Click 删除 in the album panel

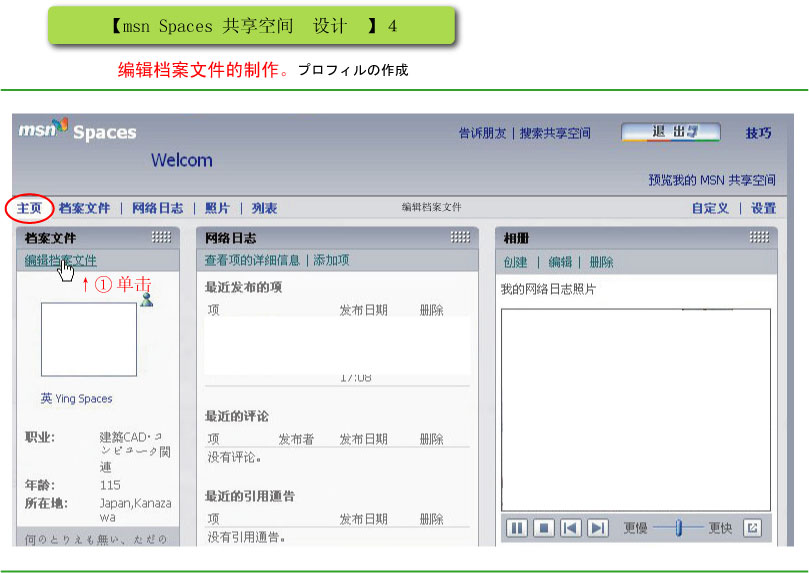click(x=601, y=262)
